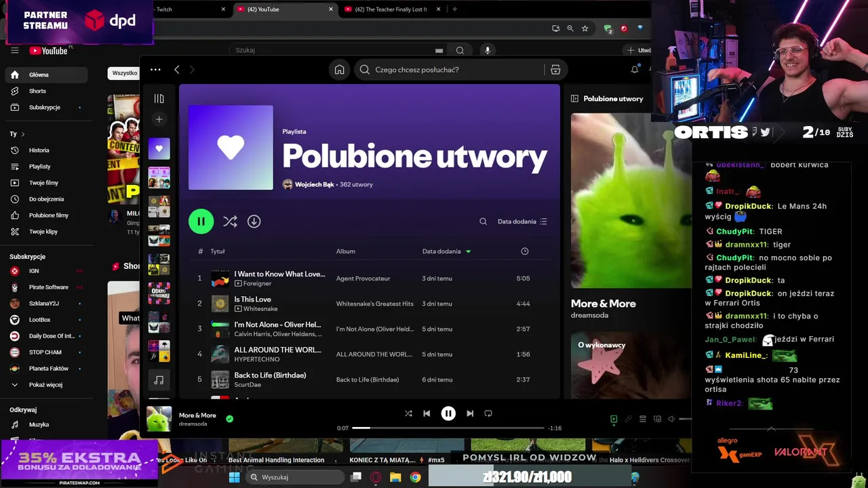Open the play queue icon
The height and width of the screenshot is (488, 868).
click(643, 419)
